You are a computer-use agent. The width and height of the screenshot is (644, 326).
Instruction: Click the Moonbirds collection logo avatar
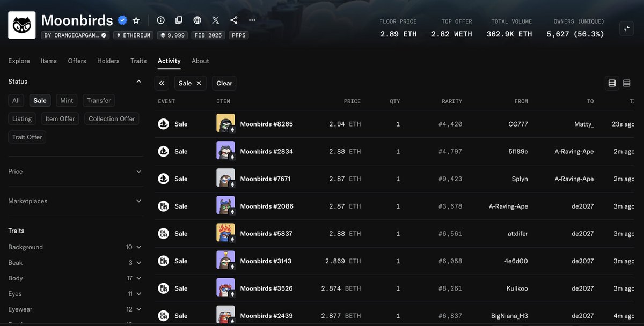point(22,25)
